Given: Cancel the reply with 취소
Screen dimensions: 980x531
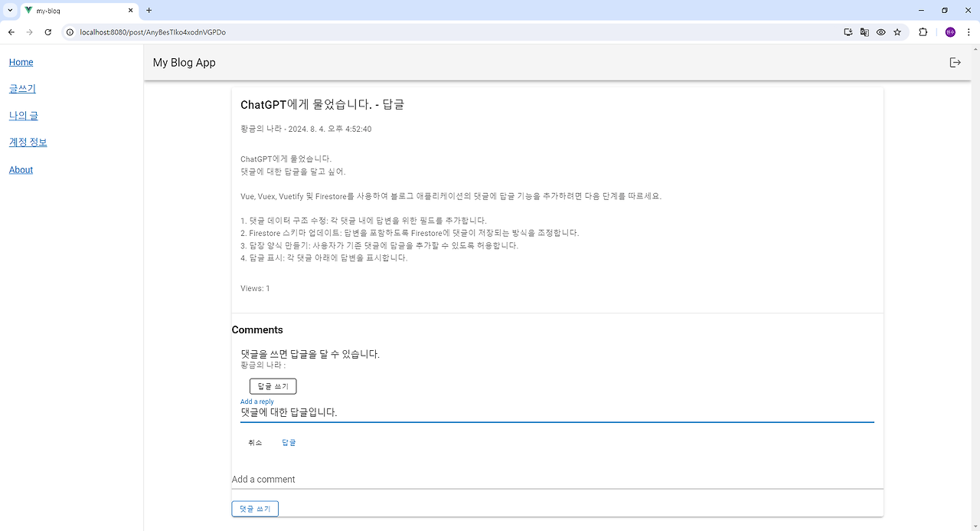Looking at the screenshot, I should (255, 443).
